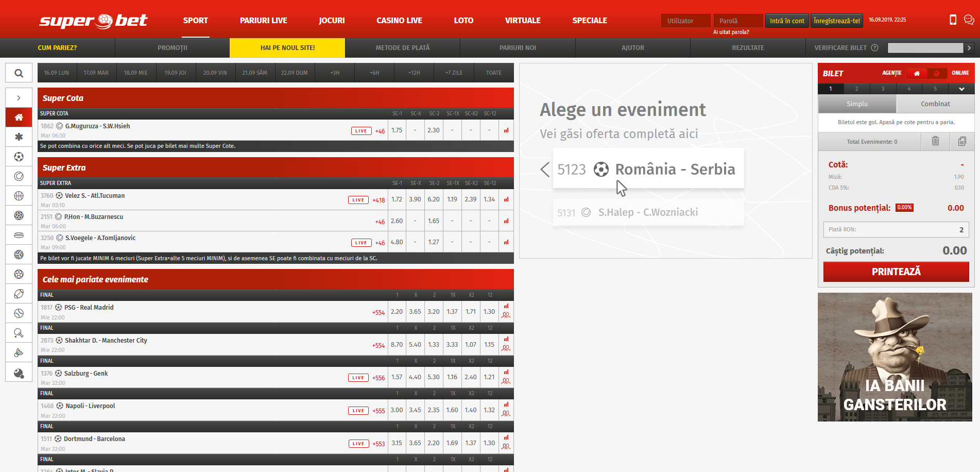Click the Înregistrează-te! register button
The image size is (980, 472).
(837, 21)
